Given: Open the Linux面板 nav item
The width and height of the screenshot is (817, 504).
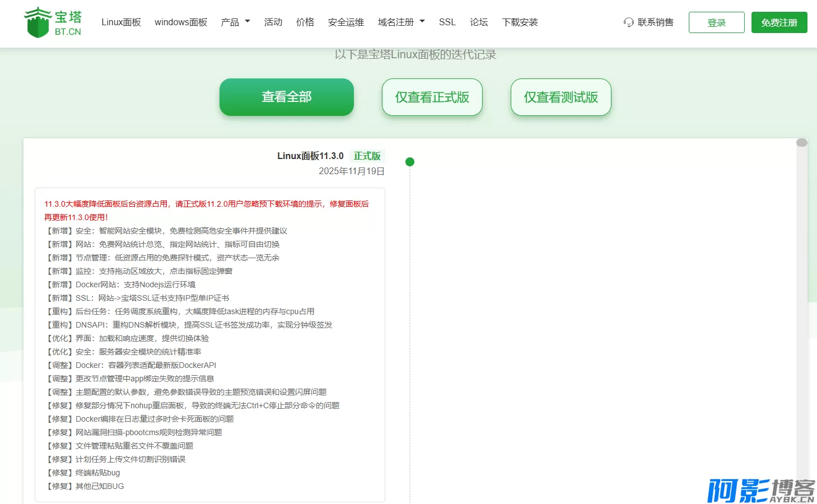Looking at the screenshot, I should tap(121, 22).
